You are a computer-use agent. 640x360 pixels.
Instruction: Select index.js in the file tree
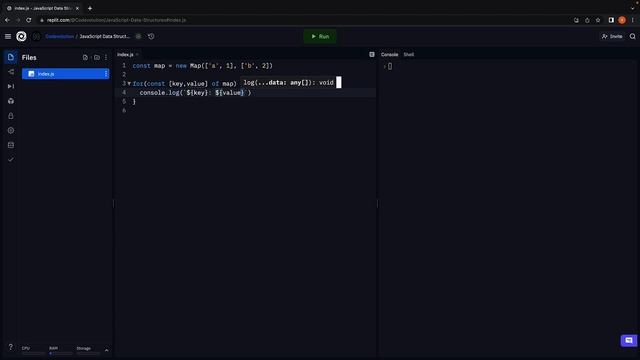point(65,74)
